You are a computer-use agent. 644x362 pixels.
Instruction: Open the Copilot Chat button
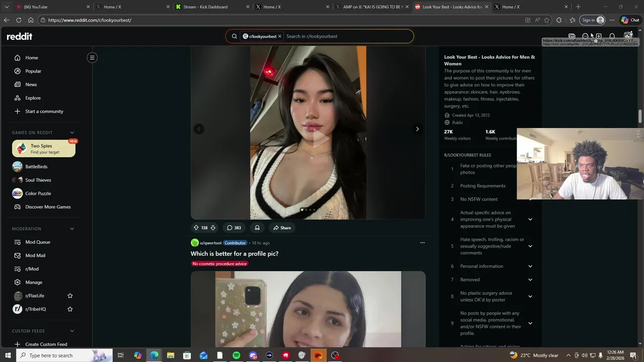[x=631, y=20]
